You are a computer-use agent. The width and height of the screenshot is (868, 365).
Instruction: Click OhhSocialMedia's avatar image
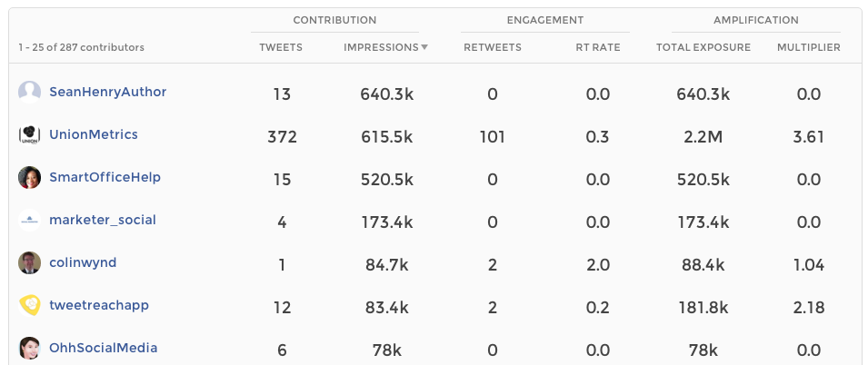(30, 348)
